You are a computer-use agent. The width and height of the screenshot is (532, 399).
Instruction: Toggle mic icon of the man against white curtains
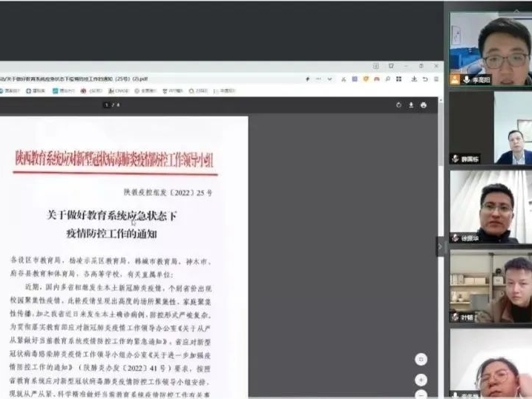click(456, 238)
